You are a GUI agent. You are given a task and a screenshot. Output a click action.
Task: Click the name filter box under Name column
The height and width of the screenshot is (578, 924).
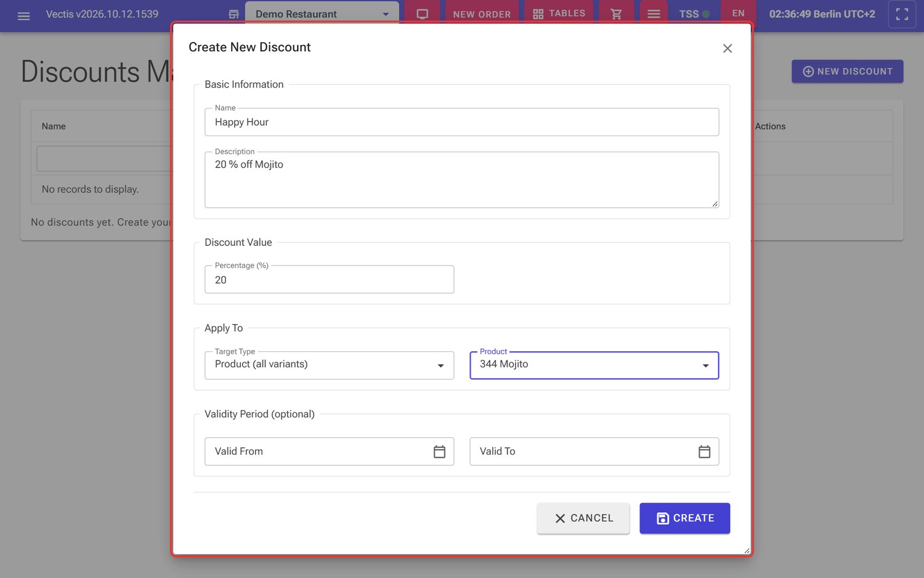click(x=103, y=158)
